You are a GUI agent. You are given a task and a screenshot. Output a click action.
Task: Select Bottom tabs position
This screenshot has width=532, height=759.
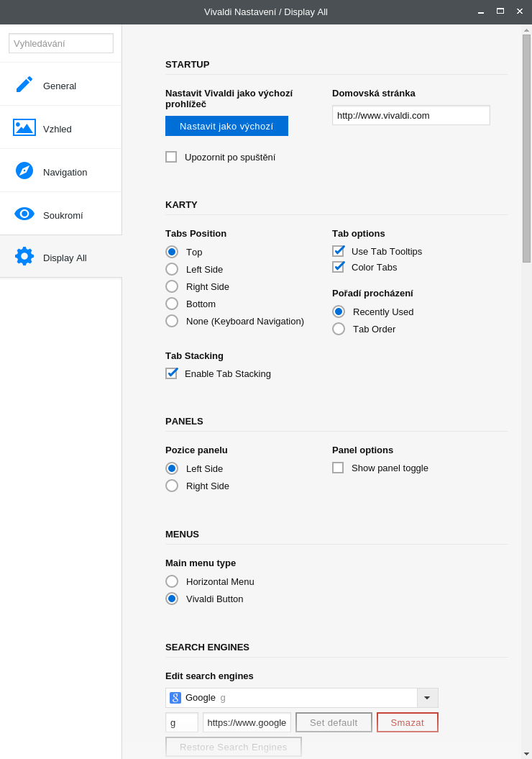click(x=172, y=304)
